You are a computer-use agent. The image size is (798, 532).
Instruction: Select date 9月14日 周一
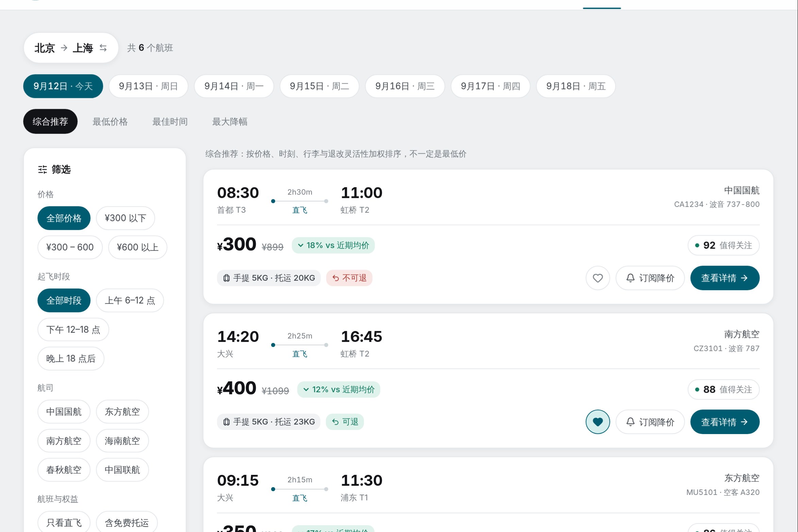click(234, 86)
